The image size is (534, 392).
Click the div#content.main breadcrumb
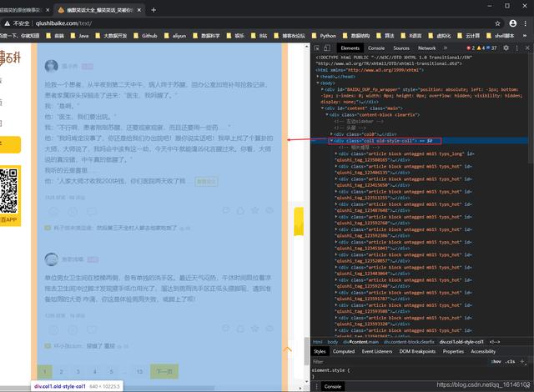point(360,342)
